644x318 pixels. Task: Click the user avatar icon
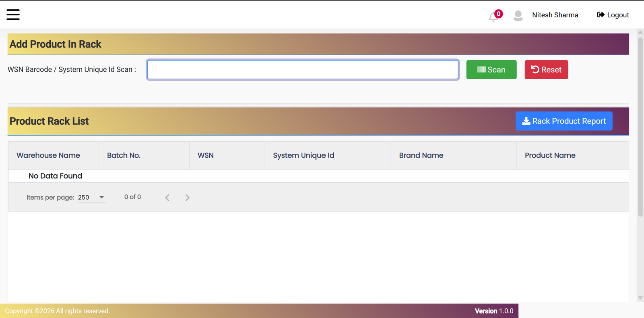pos(518,16)
